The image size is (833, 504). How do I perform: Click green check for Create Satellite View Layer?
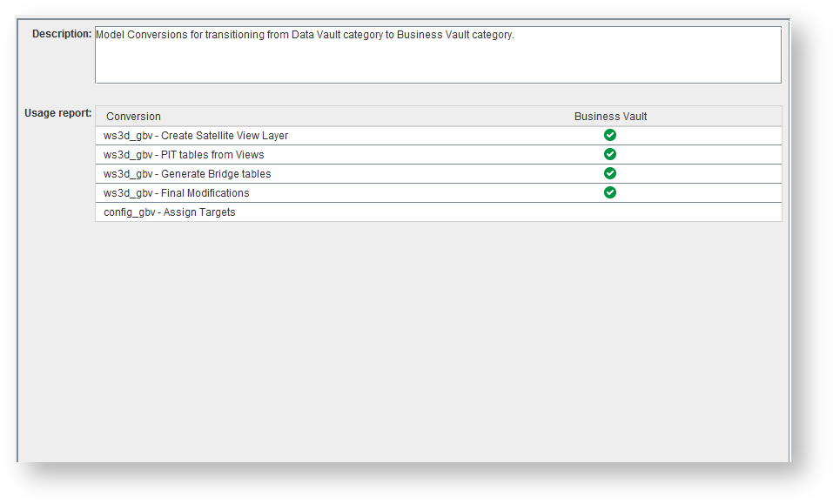click(x=610, y=135)
